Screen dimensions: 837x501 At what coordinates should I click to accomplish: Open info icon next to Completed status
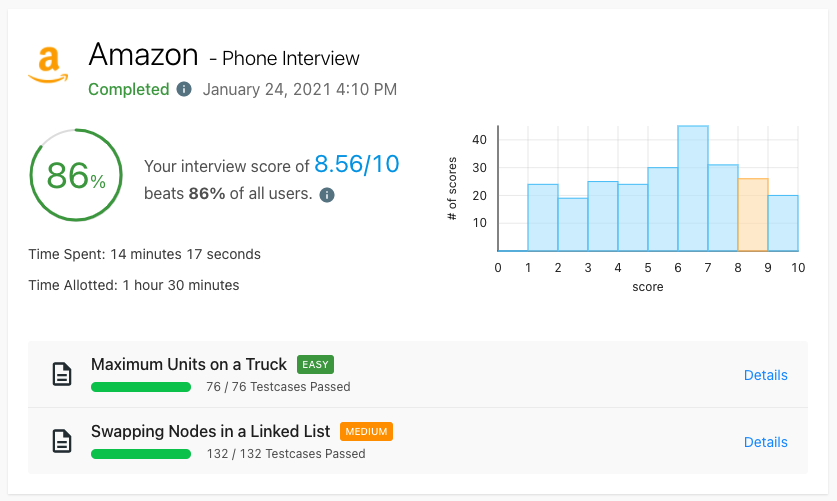[184, 89]
